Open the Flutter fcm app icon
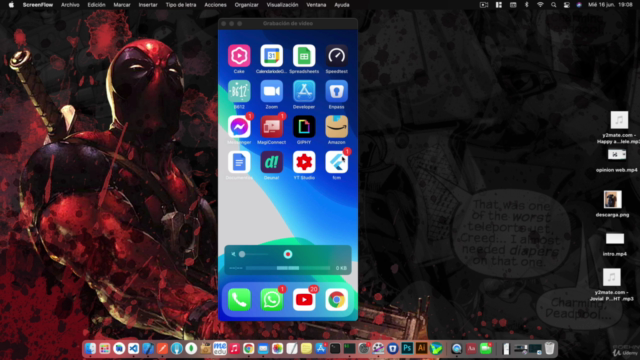 point(336,162)
